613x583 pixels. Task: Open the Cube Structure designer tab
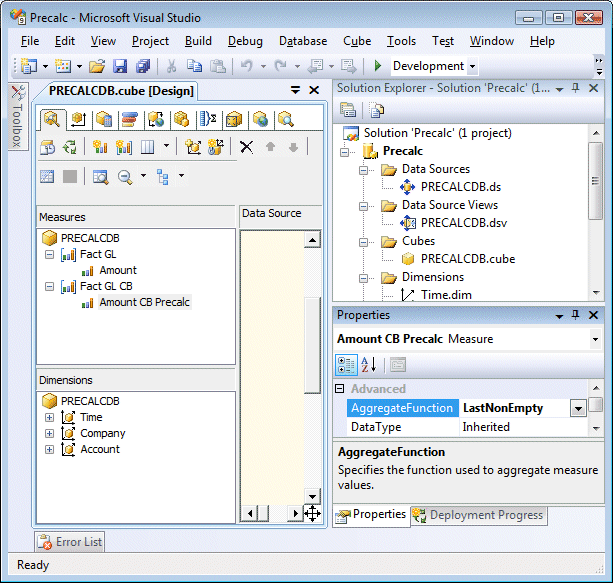pos(52,119)
